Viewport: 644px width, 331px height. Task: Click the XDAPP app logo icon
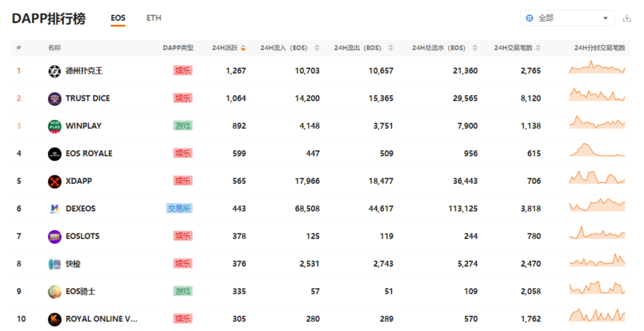[55, 181]
